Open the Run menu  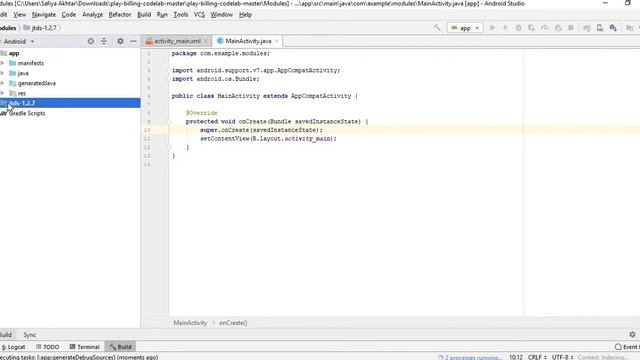click(x=162, y=14)
